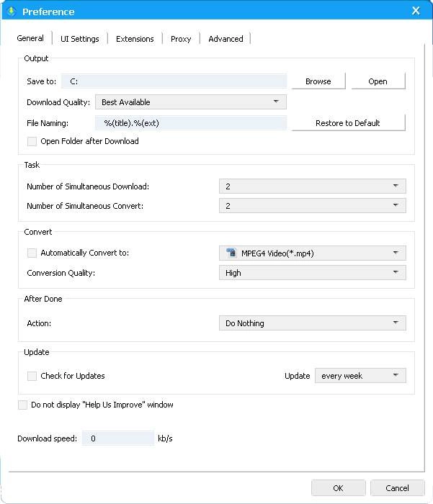Close the Preference dialog
This screenshot has height=504, width=433.
[x=416, y=11]
